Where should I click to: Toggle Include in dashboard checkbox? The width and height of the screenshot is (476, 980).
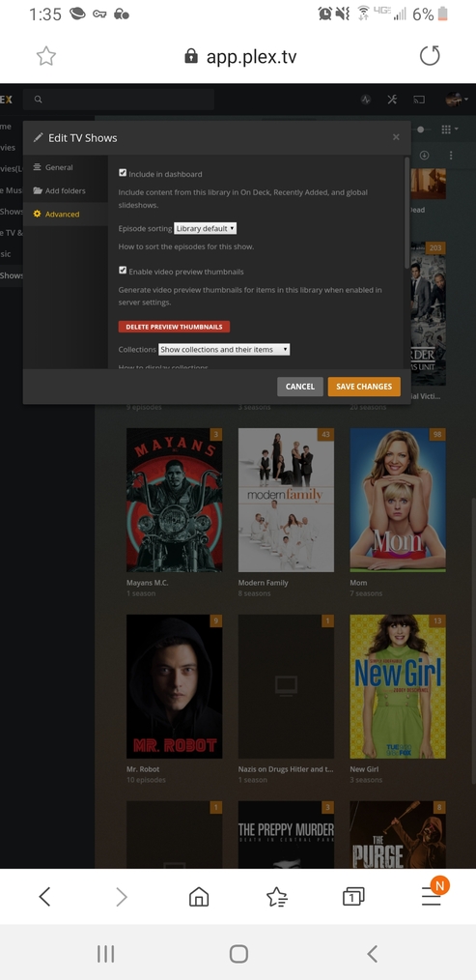123,173
